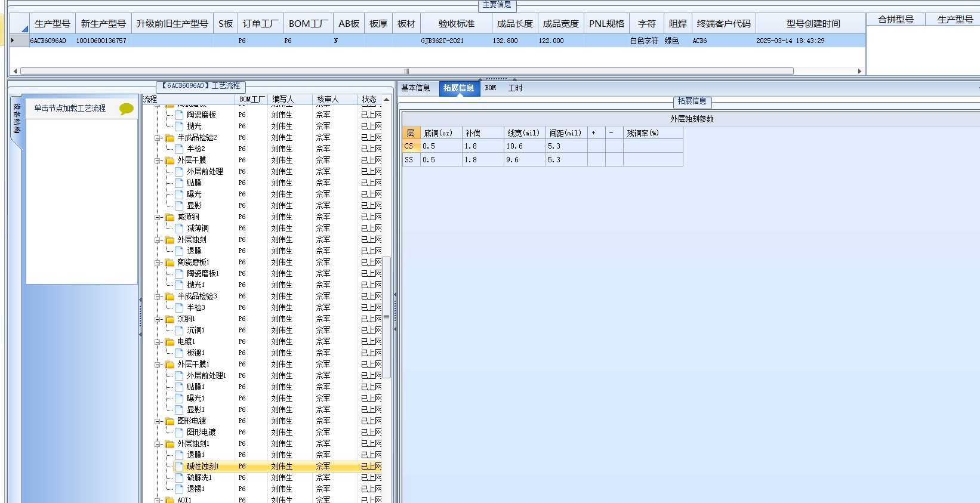Click folder icon of 外层干膜 node

coord(170,160)
